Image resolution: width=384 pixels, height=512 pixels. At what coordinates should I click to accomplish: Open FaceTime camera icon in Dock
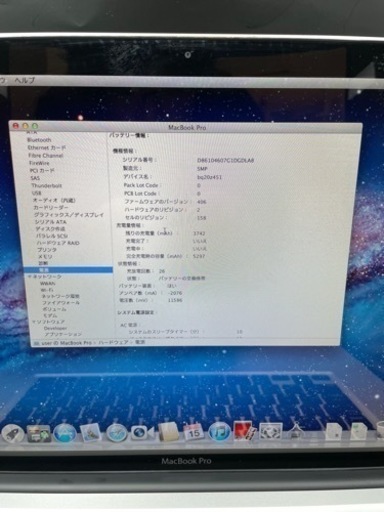click(142, 433)
